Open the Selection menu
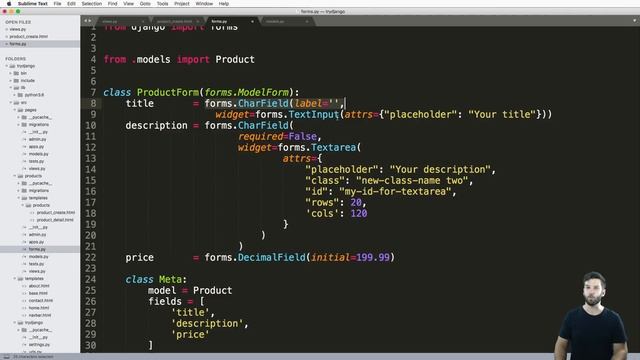Viewport: 640px width, 360px height. coord(91,4)
